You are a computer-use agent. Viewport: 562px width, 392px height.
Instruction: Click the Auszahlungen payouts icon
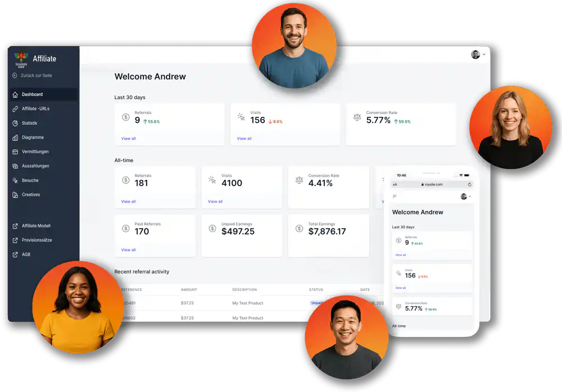point(15,166)
